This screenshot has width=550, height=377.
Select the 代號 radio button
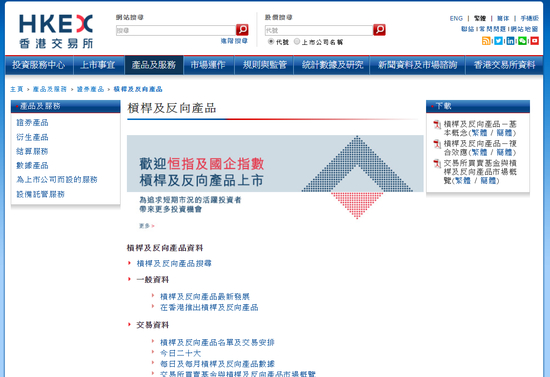pyautogui.click(x=271, y=41)
